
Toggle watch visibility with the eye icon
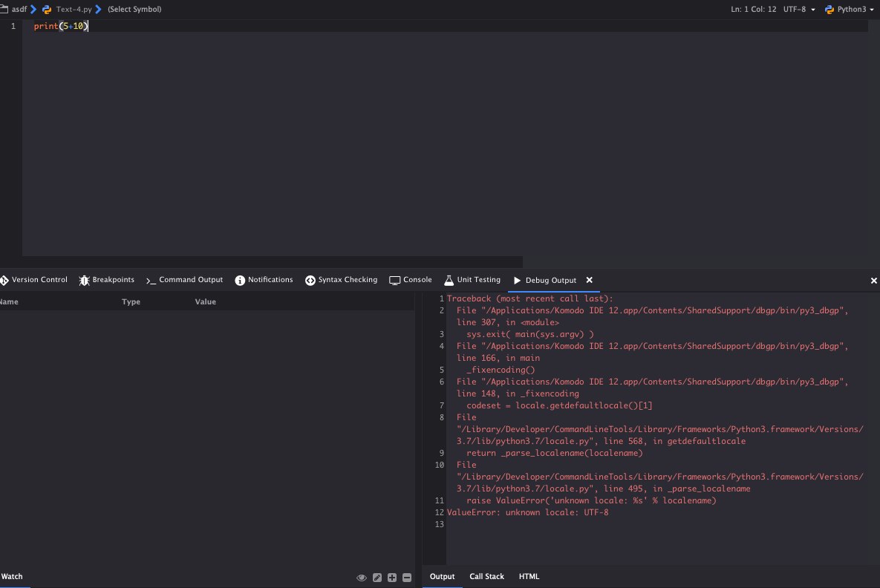pyautogui.click(x=362, y=578)
